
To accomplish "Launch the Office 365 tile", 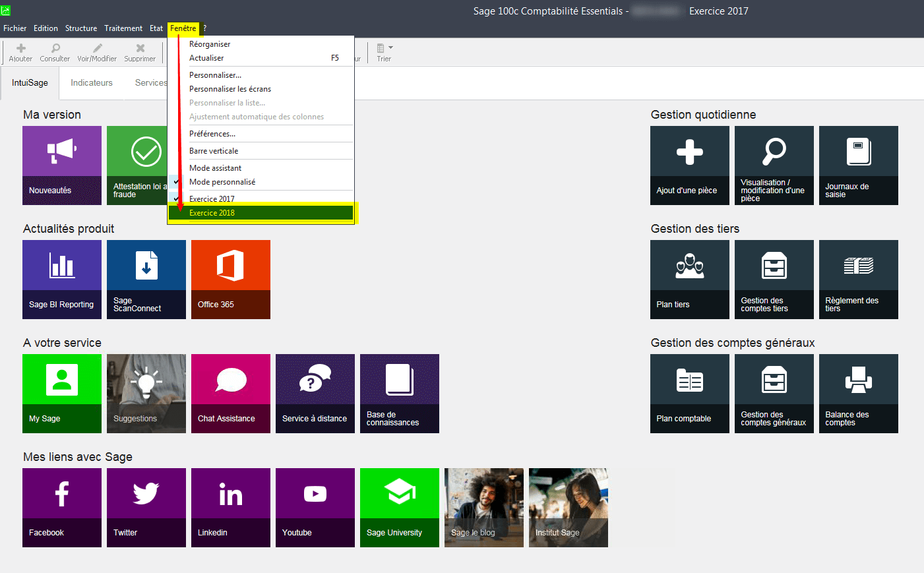I will click(x=230, y=279).
